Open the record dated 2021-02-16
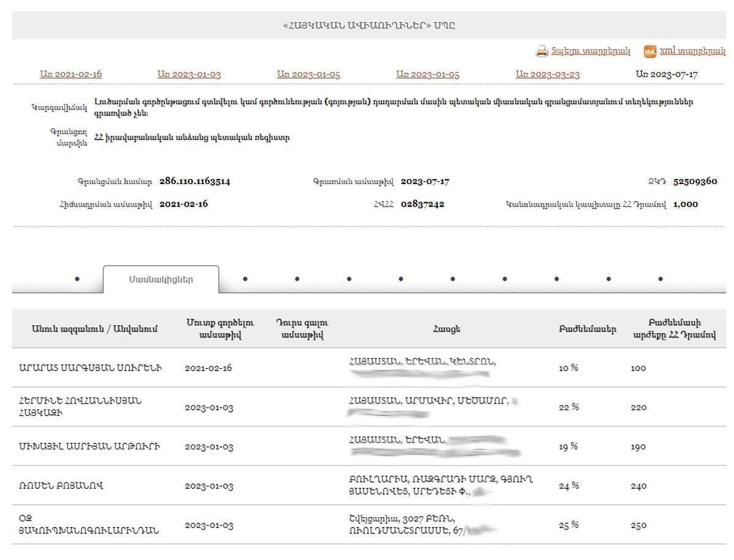This screenshot has width=734, height=560. click(x=71, y=75)
